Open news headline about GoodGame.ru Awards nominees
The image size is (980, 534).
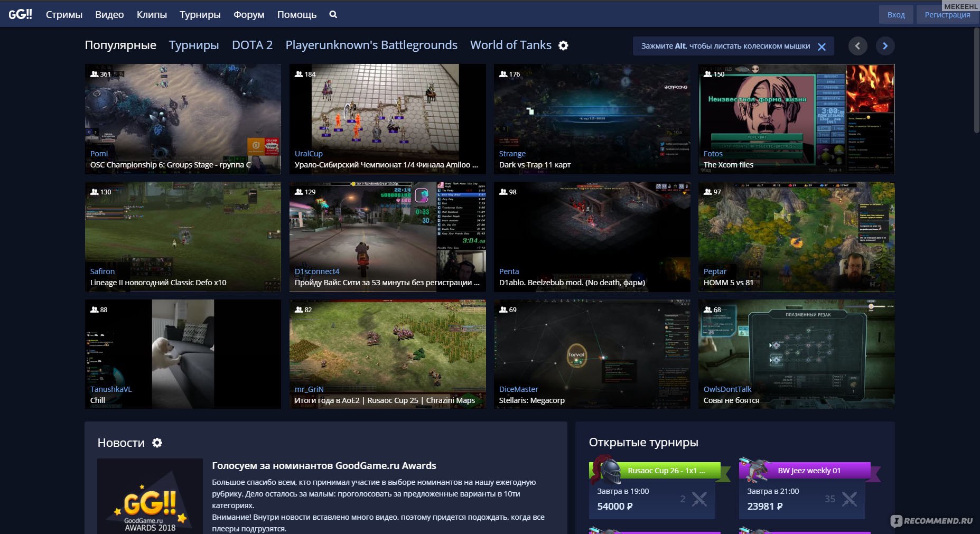click(x=324, y=466)
